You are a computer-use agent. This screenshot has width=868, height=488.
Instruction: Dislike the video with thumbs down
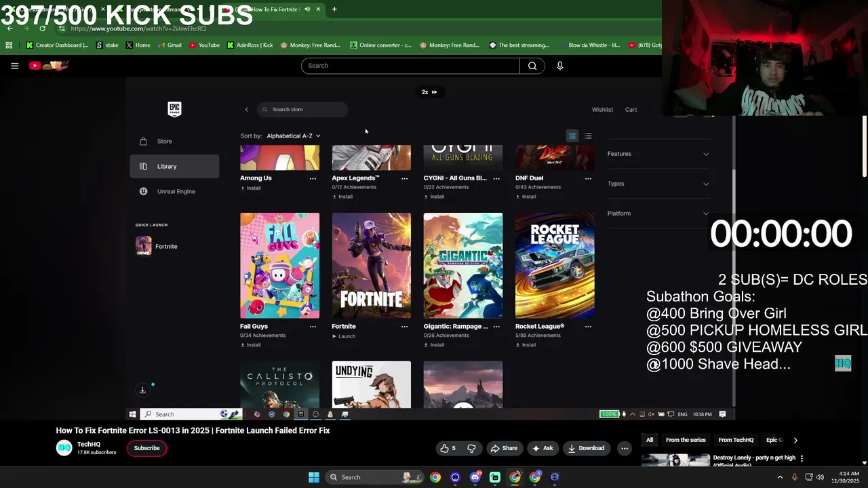tap(471, 448)
